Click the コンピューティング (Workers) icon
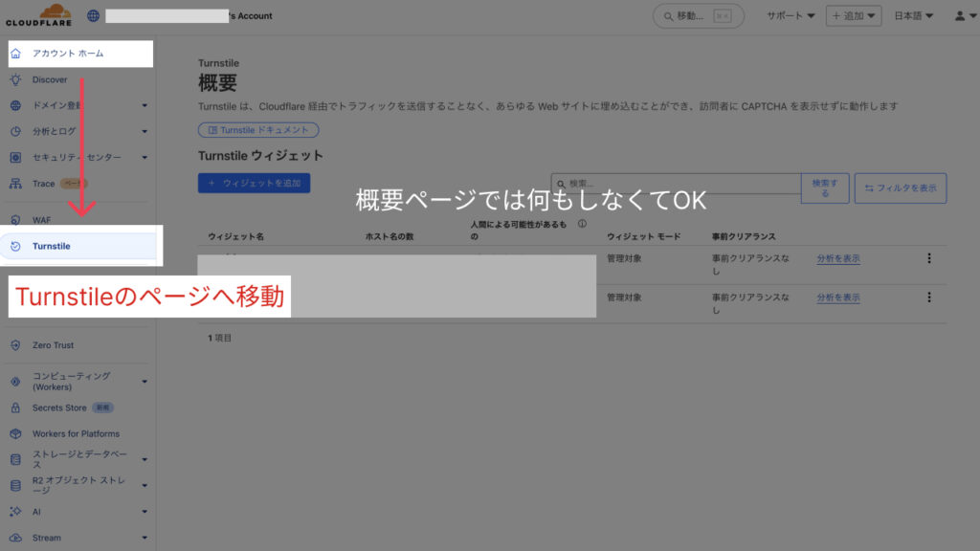 click(x=15, y=382)
